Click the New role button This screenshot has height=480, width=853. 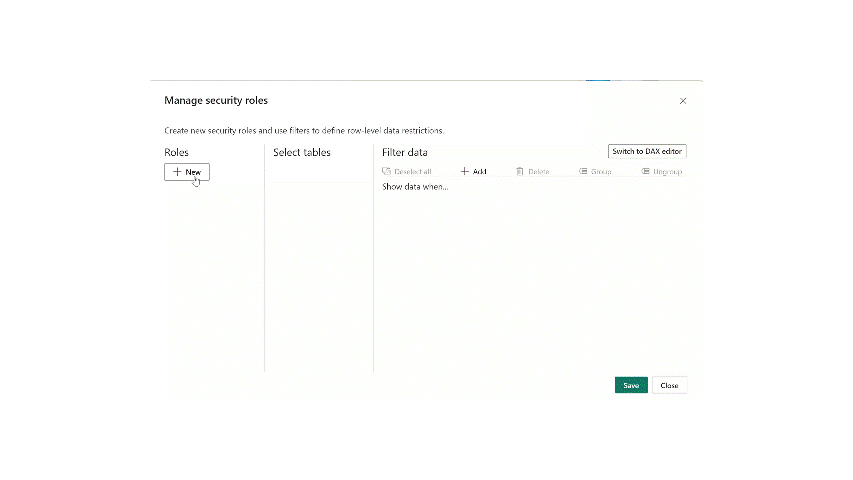187,172
